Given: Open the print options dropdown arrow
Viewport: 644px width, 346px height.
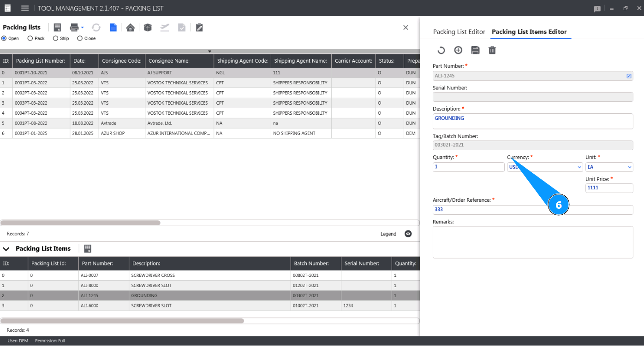Looking at the screenshot, I should 83,28.
